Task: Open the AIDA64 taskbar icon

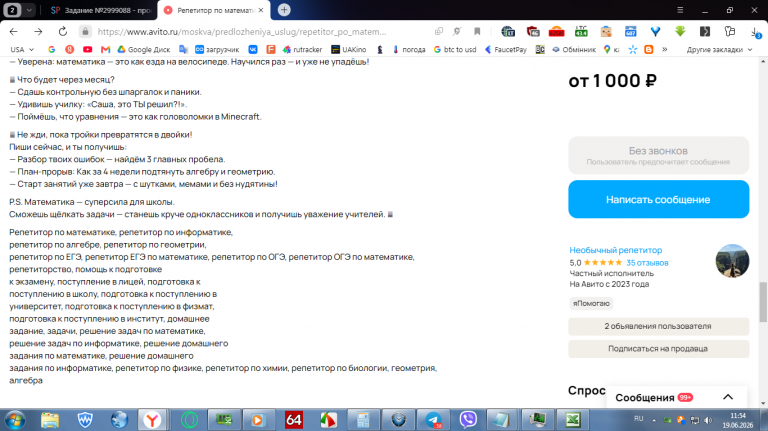Action: tap(293, 420)
